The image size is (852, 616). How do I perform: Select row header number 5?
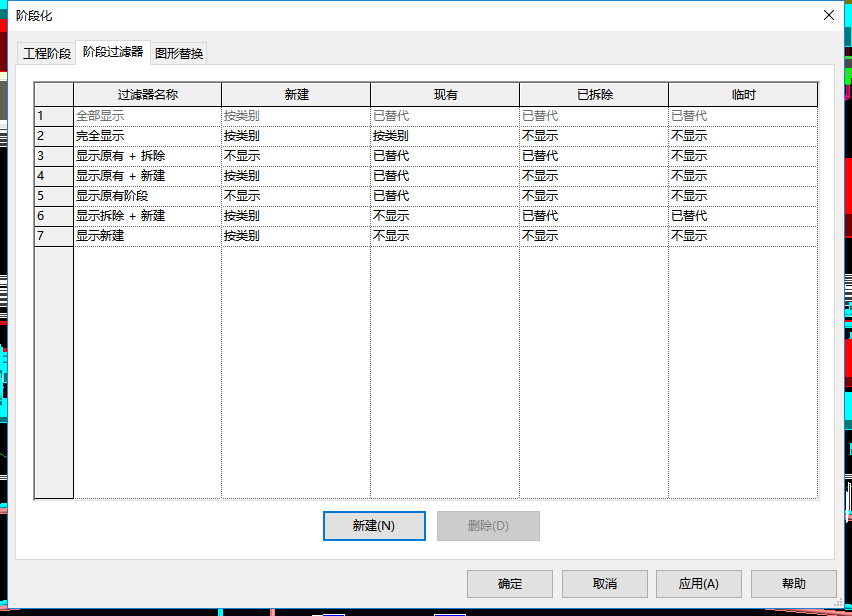pos(54,196)
